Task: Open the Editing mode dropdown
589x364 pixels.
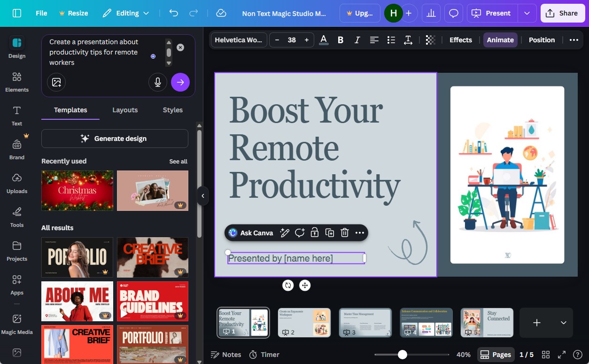Action: (126, 13)
